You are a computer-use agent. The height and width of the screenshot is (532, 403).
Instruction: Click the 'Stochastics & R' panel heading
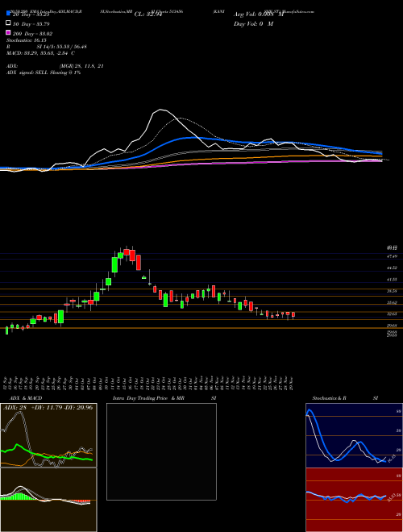[329, 398]
